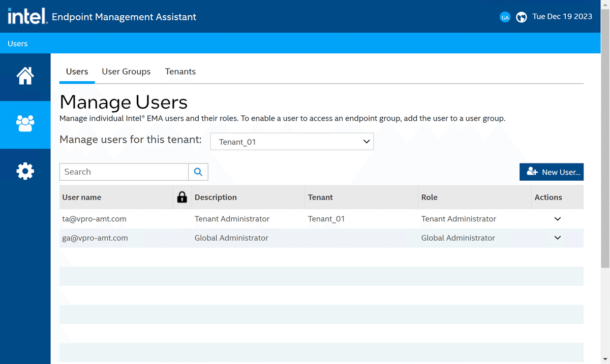610x364 pixels.
Task: Click the Tenant_01 cell in table
Action: click(x=326, y=219)
